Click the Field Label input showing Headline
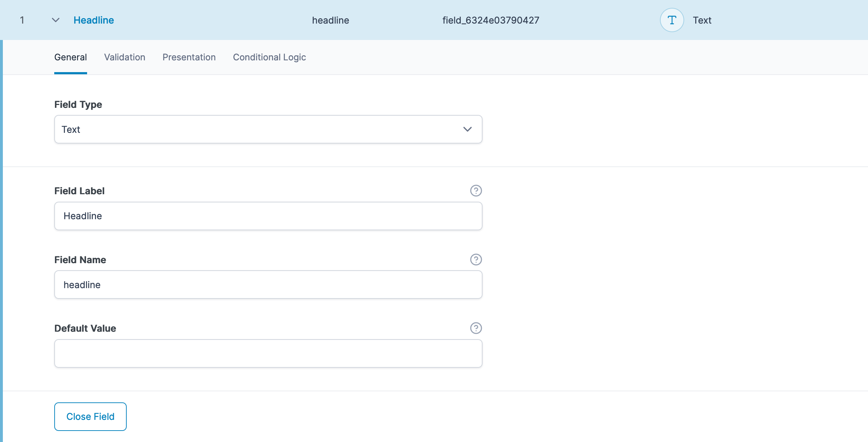Screen dimensions: 868x442 point(268,216)
